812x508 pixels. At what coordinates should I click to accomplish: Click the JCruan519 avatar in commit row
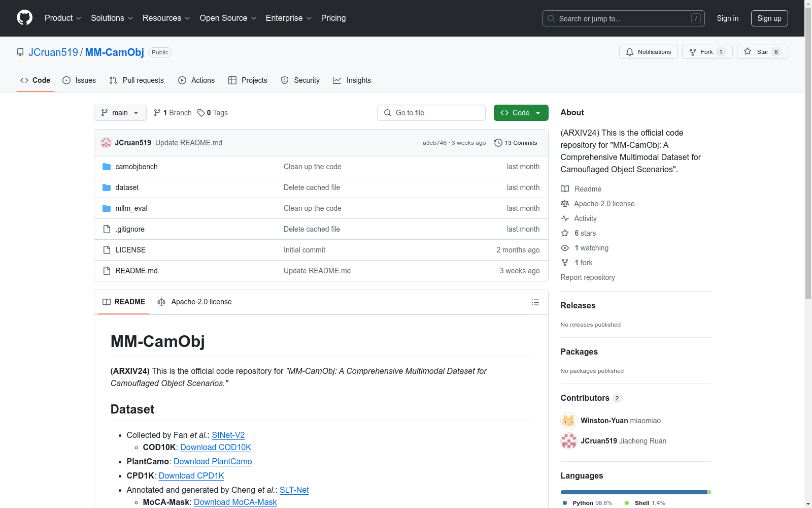106,143
